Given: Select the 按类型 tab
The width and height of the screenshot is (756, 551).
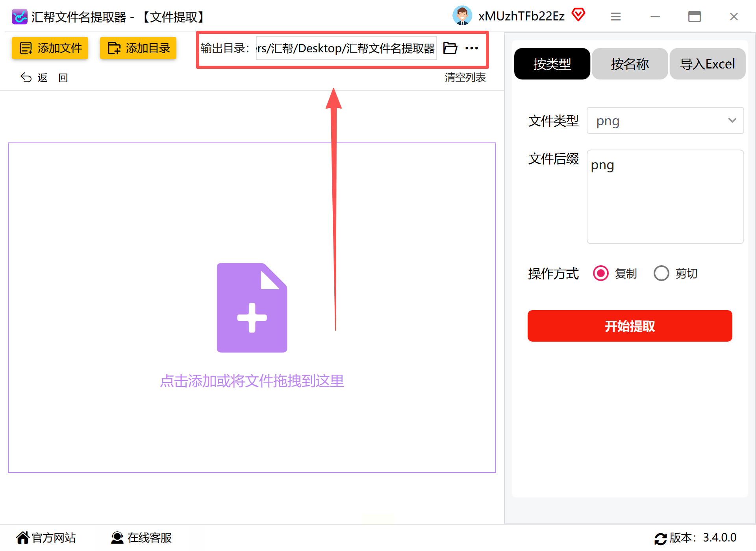Looking at the screenshot, I should pyautogui.click(x=552, y=64).
